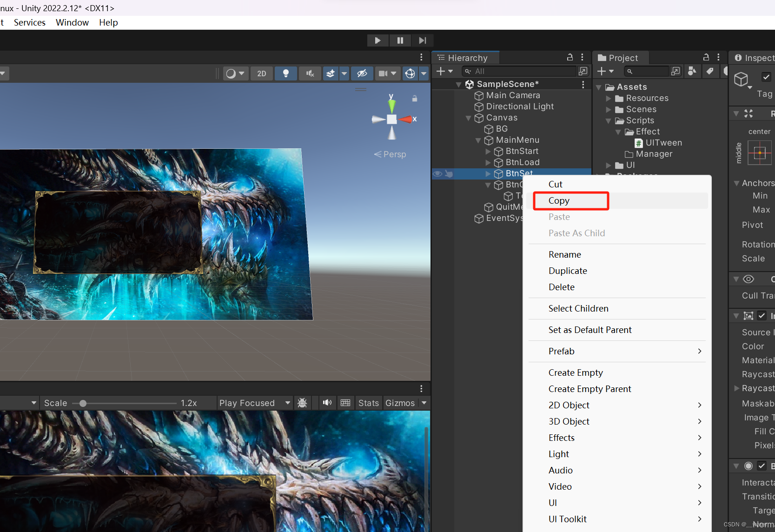Select the Manager folder
Viewport: 775px width, 532px height.
pyautogui.click(x=654, y=154)
